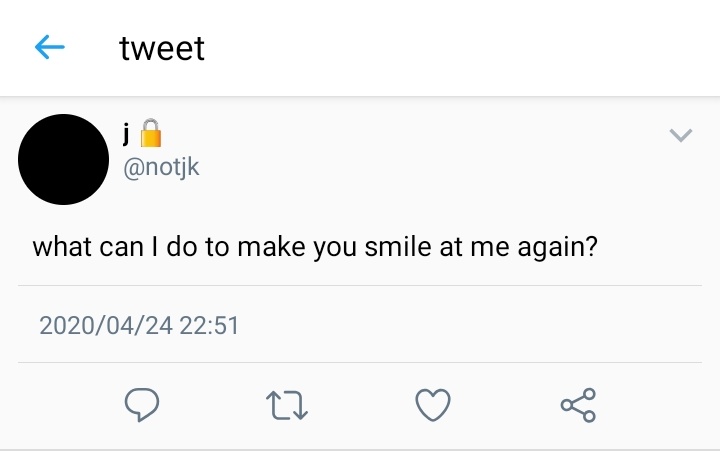
Task: Reply to the tweet via speech bubble
Action: (x=142, y=405)
